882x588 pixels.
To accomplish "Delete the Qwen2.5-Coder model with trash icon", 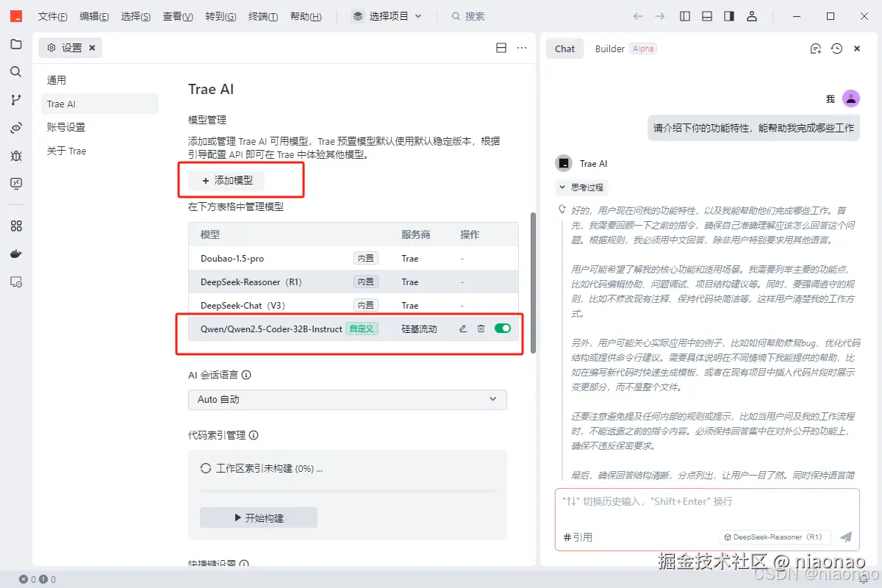I will pyautogui.click(x=481, y=329).
